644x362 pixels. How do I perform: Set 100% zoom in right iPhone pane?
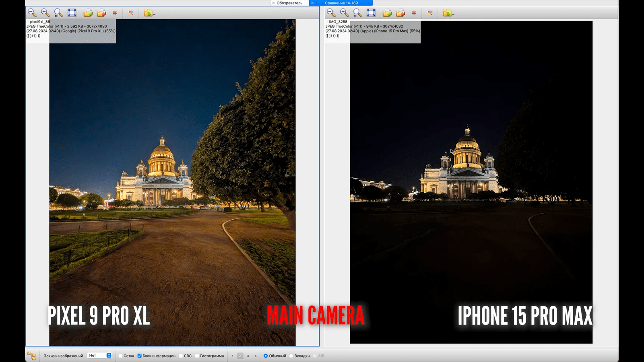[358, 13]
